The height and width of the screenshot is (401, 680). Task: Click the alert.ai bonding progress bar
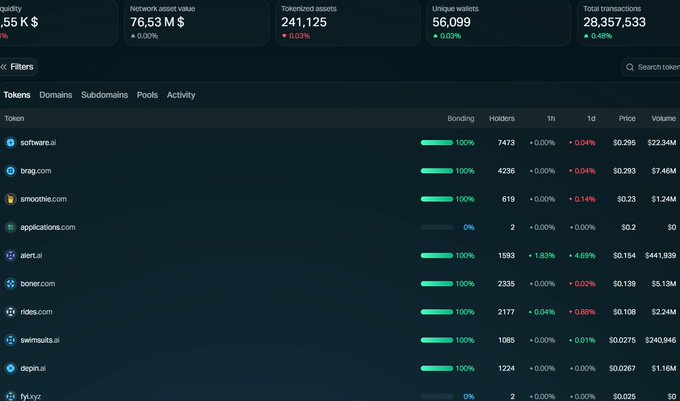click(437, 255)
